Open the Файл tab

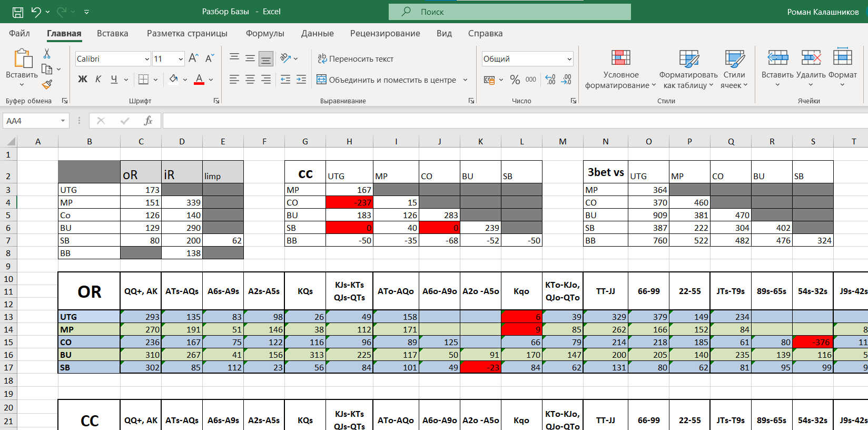(x=19, y=33)
